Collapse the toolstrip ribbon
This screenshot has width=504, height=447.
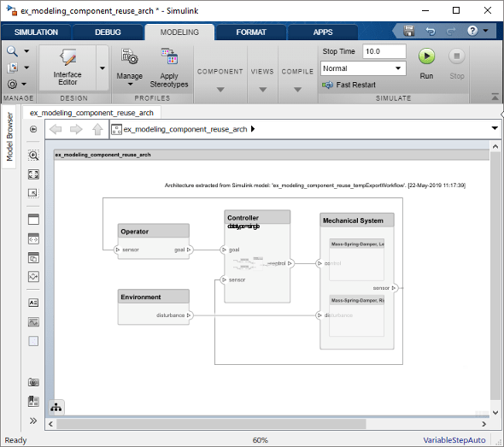click(x=495, y=97)
